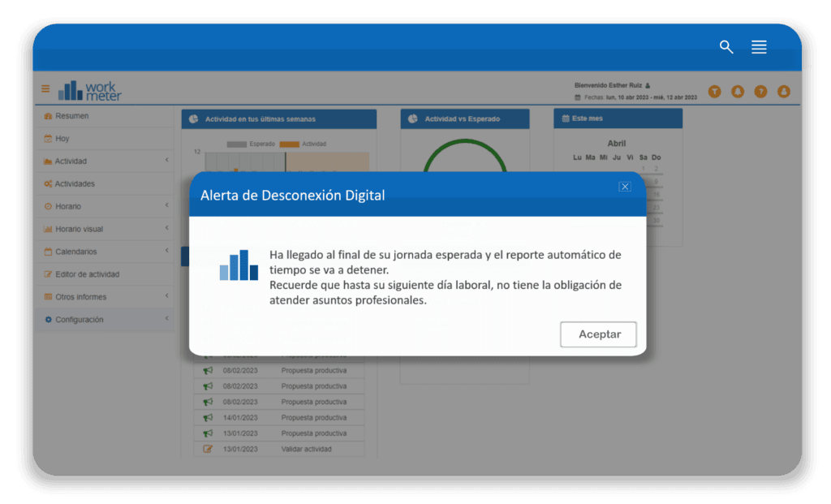This screenshot has height=504, width=831.
Task: Click the search magnifier icon in top bar
Action: point(726,47)
